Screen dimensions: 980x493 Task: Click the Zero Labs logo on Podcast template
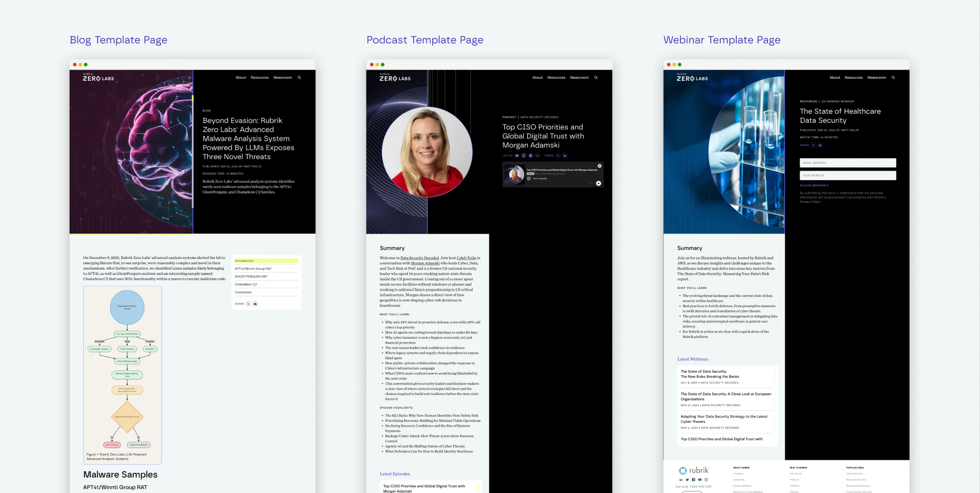pos(395,78)
